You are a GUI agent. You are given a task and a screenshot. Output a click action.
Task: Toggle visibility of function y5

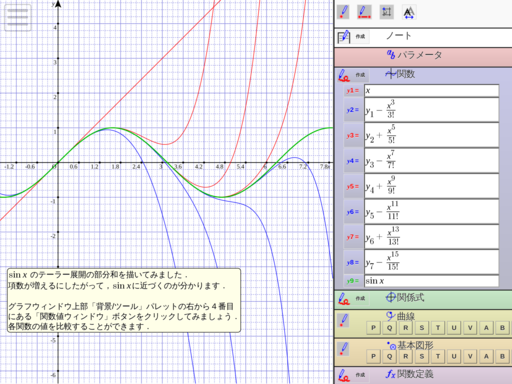tap(353, 186)
